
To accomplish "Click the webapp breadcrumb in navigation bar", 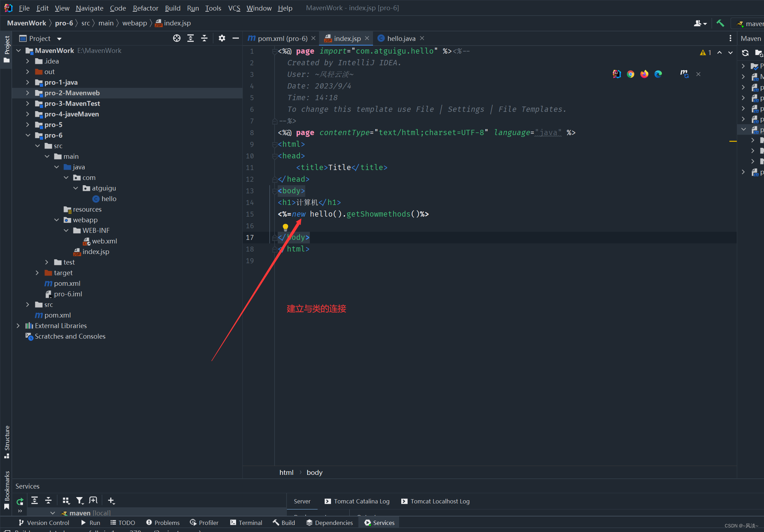I will click(134, 23).
